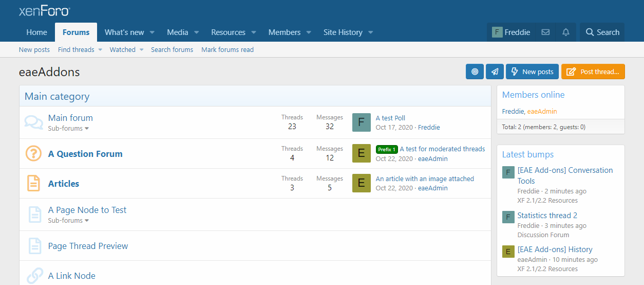Click the xenForo logo

pos(44,11)
